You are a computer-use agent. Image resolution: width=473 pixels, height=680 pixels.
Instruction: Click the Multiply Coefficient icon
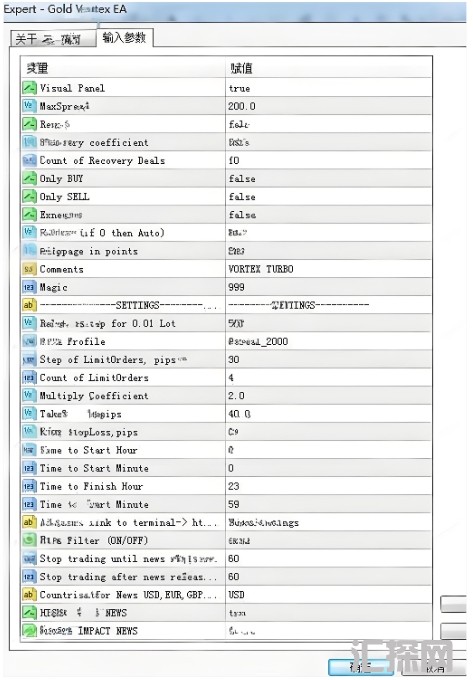pyautogui.click(x=29, y=396)
